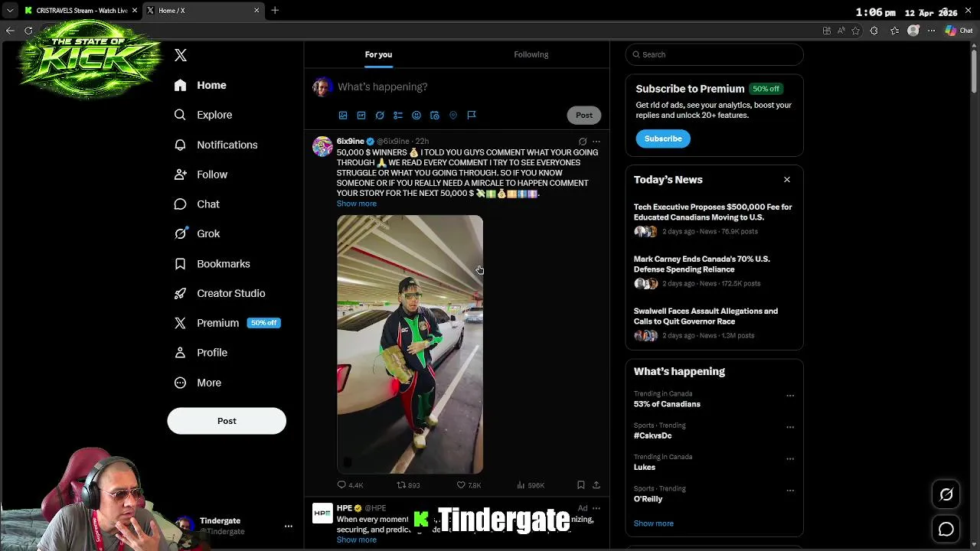Open browser Settings and more menu
980x551 pixels.
click(x=931, y=31)
